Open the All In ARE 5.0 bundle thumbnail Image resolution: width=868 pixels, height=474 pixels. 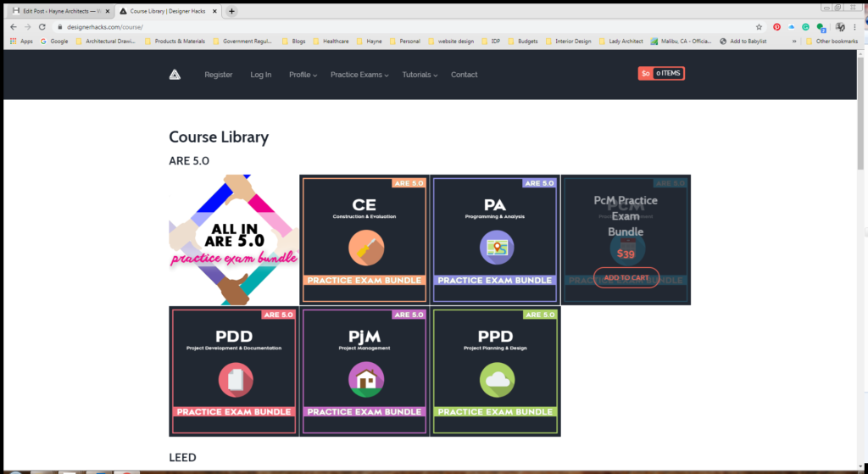[234, 240]
